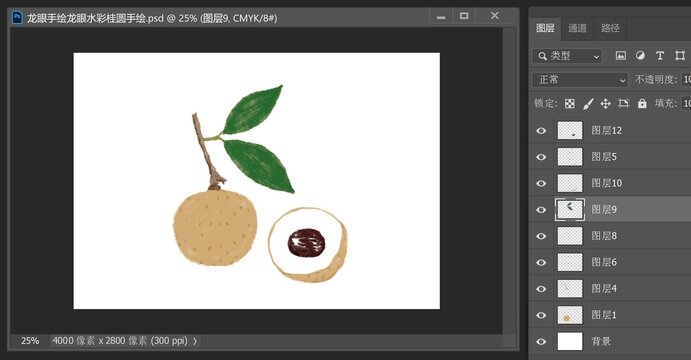Hide layer 图层4
Screen dimensions: 691x360
(541, 289)
